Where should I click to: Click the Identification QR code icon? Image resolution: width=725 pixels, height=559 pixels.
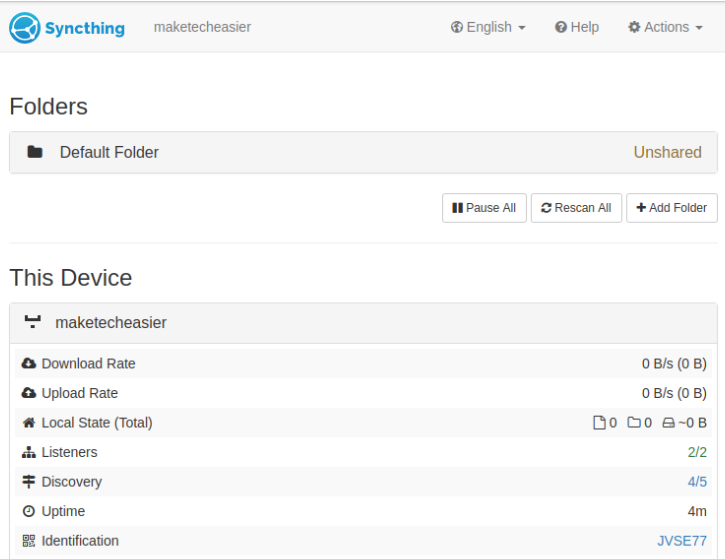pos(29,541)
